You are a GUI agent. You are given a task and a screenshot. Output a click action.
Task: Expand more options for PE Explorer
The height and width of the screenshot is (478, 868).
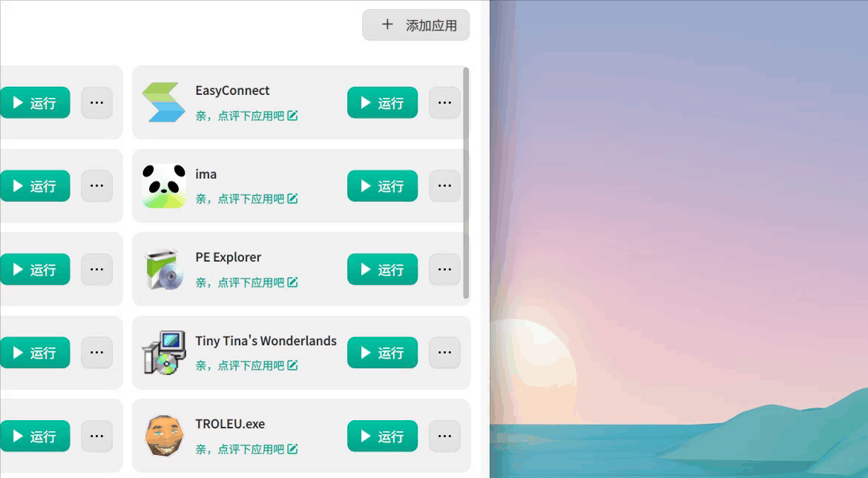pos(444,269)
